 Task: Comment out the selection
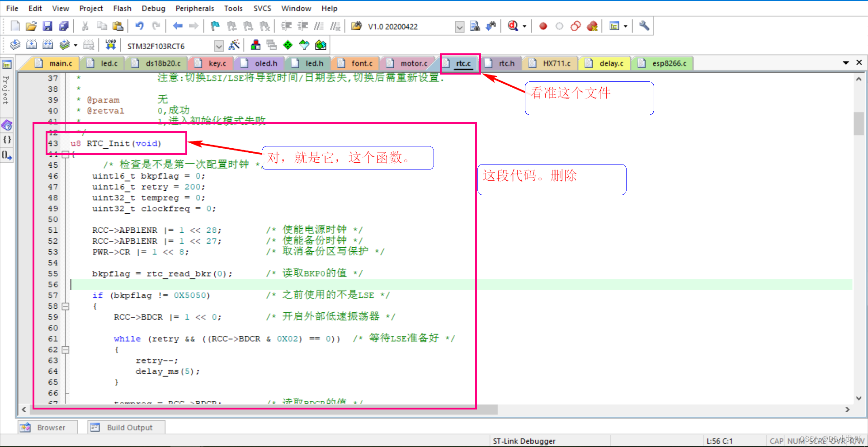click(319, 26)
